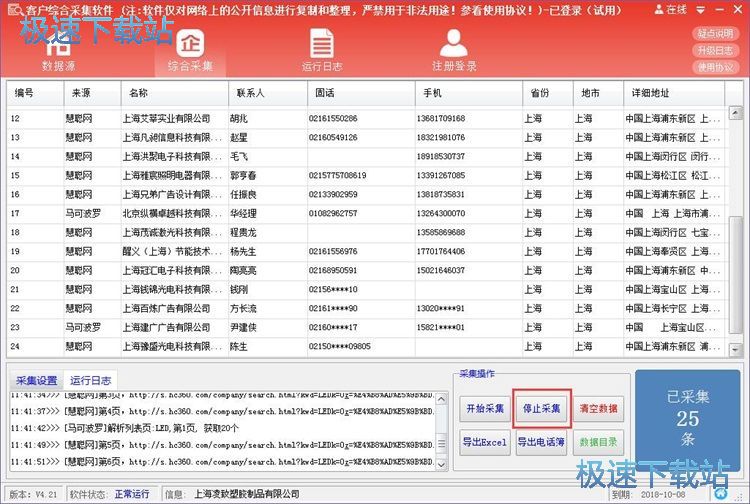The height and width of the screenshot is (504, 750).
Task: Click 正常运行 status text
Action: pyautogui.click(x=132, y=494)
